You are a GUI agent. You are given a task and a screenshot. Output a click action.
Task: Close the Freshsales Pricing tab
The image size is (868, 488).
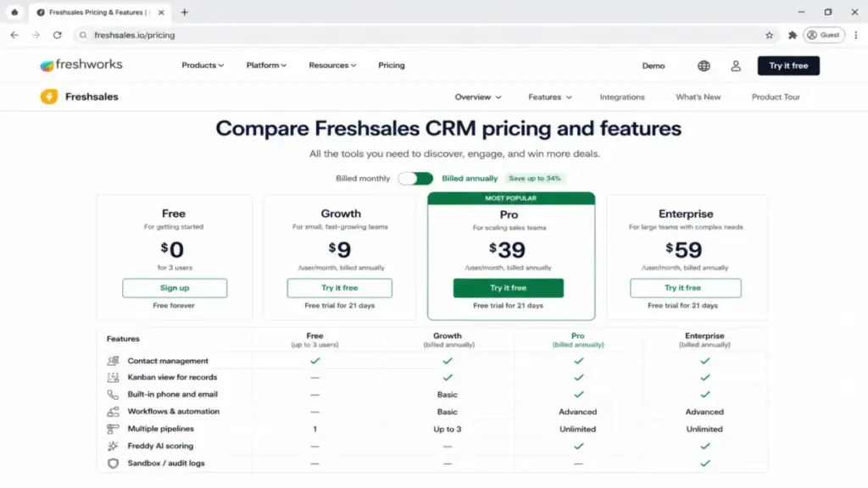pyautogui.click(x=161, y=12)
